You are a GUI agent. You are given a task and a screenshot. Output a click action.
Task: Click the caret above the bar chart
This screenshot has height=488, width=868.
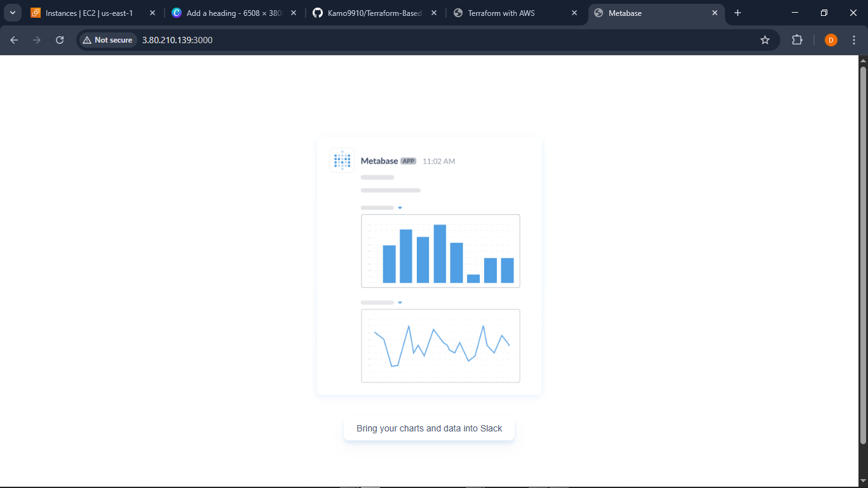pyautogui.click(x=400, y=208)
